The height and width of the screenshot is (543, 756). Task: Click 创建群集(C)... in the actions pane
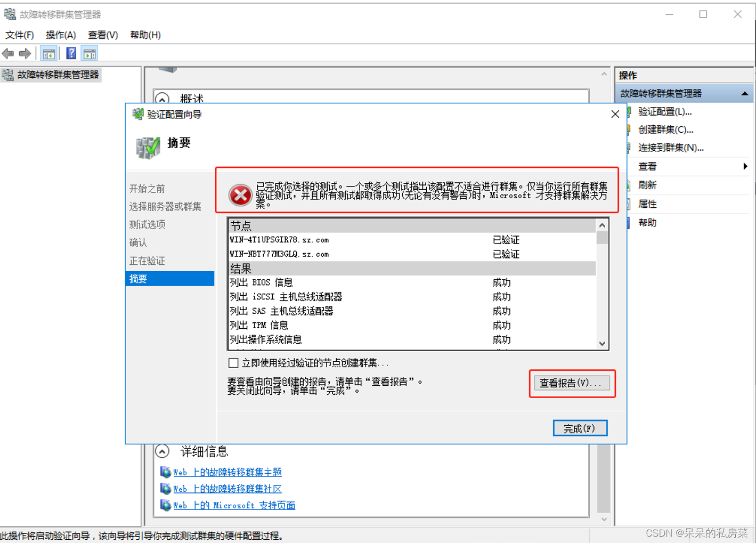click(x=665, y=130)
